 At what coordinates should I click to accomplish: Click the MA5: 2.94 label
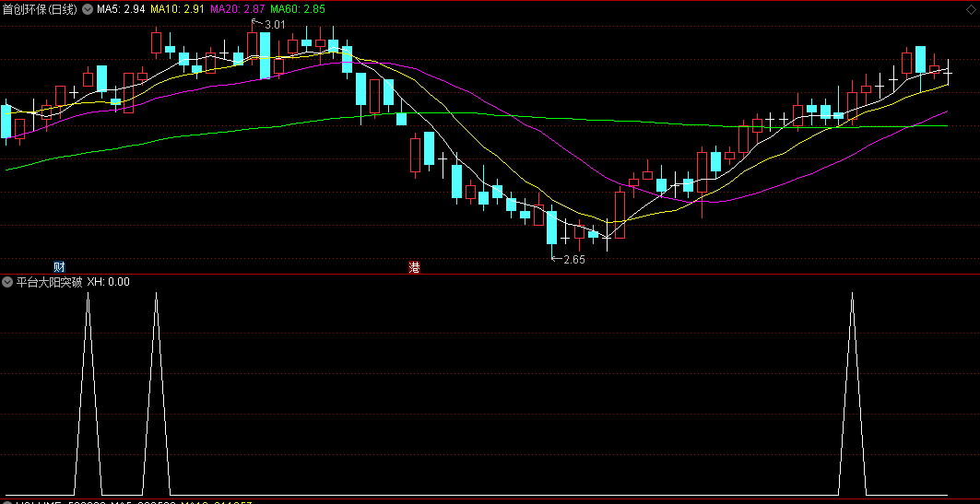tap(122, 9)
